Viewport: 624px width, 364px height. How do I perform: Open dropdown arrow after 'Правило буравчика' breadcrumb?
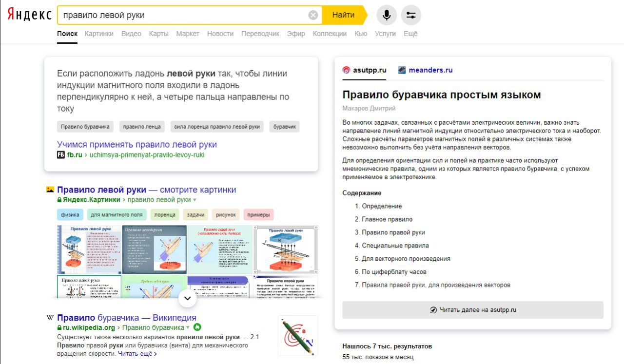pyautogui.click(x=188, y=328)
